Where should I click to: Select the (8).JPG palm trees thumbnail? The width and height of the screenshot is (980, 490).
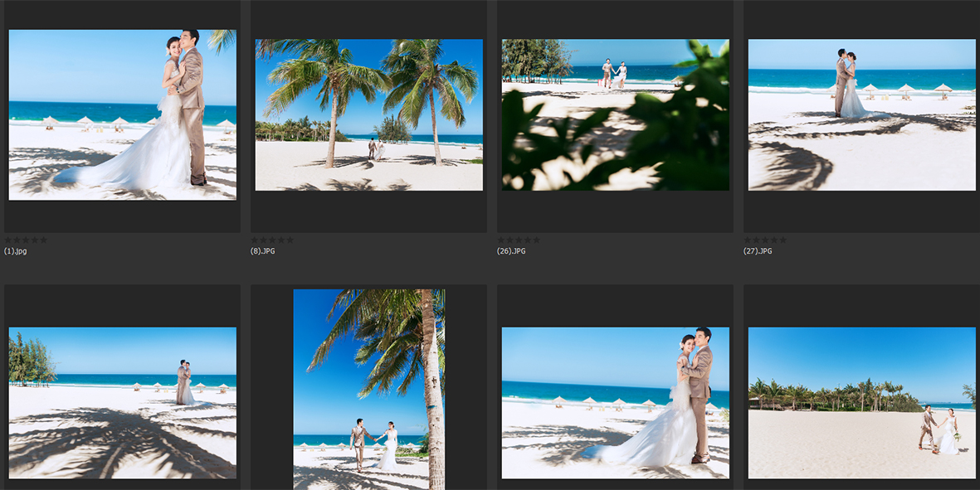click(x=368, y=115)
